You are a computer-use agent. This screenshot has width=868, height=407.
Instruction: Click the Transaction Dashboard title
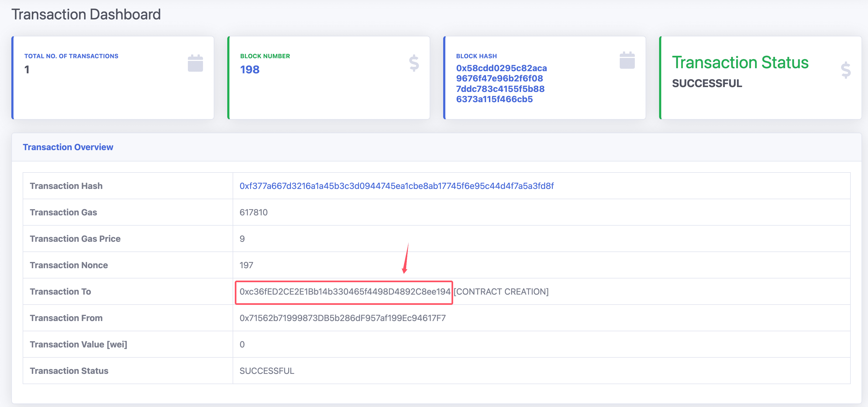click(x=86, y=14)
